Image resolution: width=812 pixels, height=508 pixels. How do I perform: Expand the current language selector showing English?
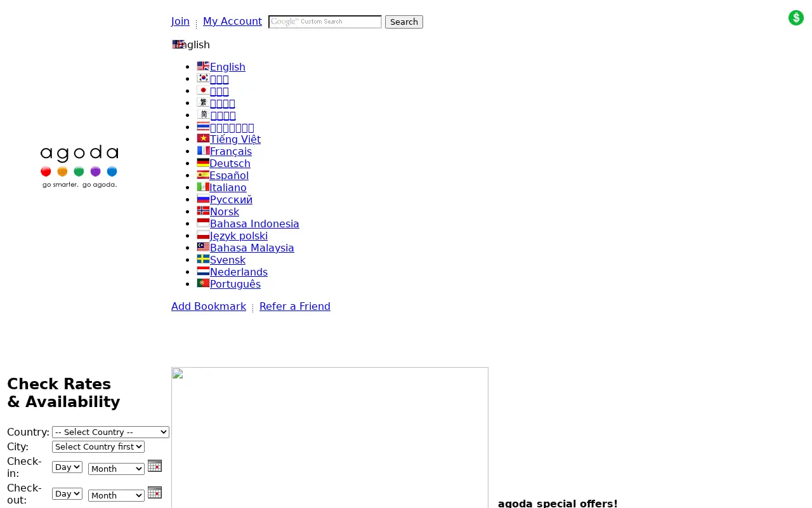[191, 44]
